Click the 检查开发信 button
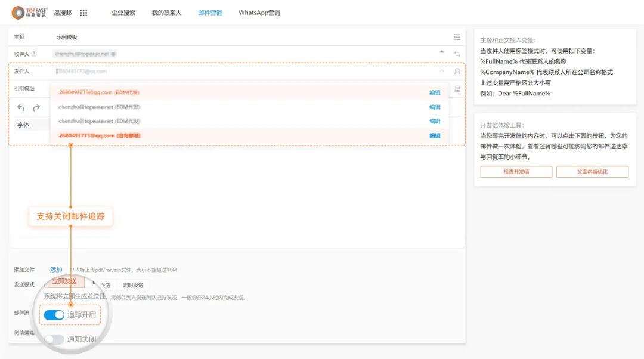 click(x=516, y=172)
